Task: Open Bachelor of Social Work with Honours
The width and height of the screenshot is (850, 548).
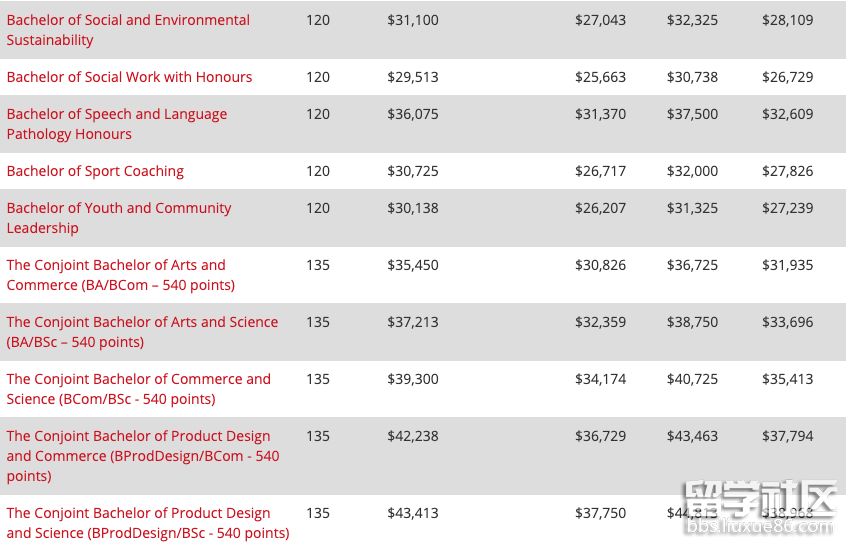Action: pos(129,77)
